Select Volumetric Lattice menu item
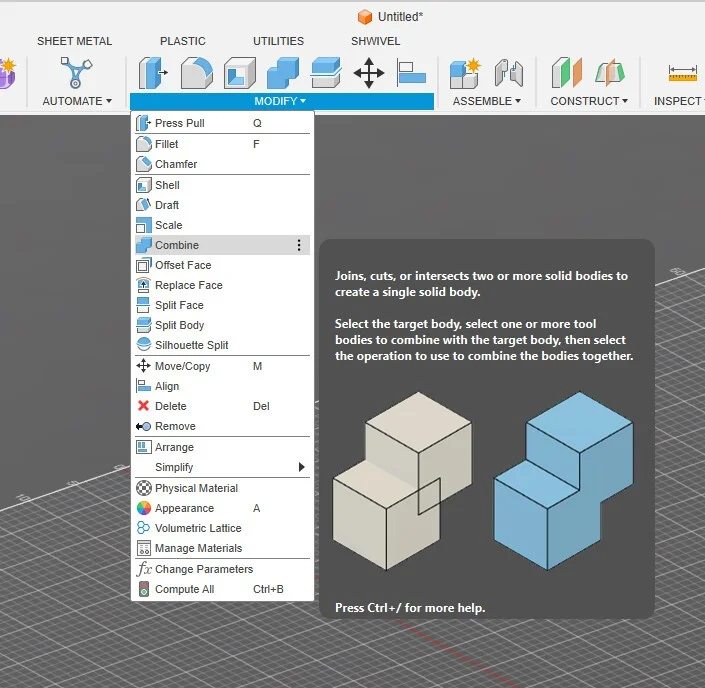The width and height of the screenshot is (705, 688). pyautogui.click(x=223, y=528)
